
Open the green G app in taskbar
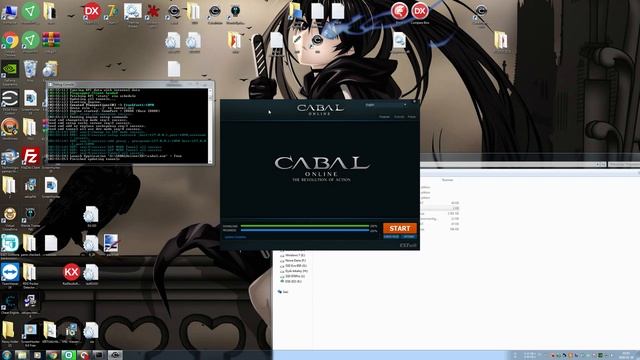click(x=68, y=355)
